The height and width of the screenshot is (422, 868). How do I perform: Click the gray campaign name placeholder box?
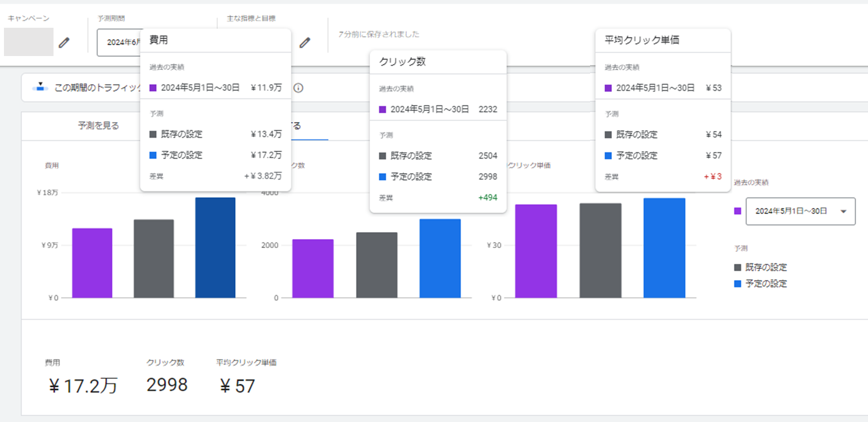click(x=29, y=42)
